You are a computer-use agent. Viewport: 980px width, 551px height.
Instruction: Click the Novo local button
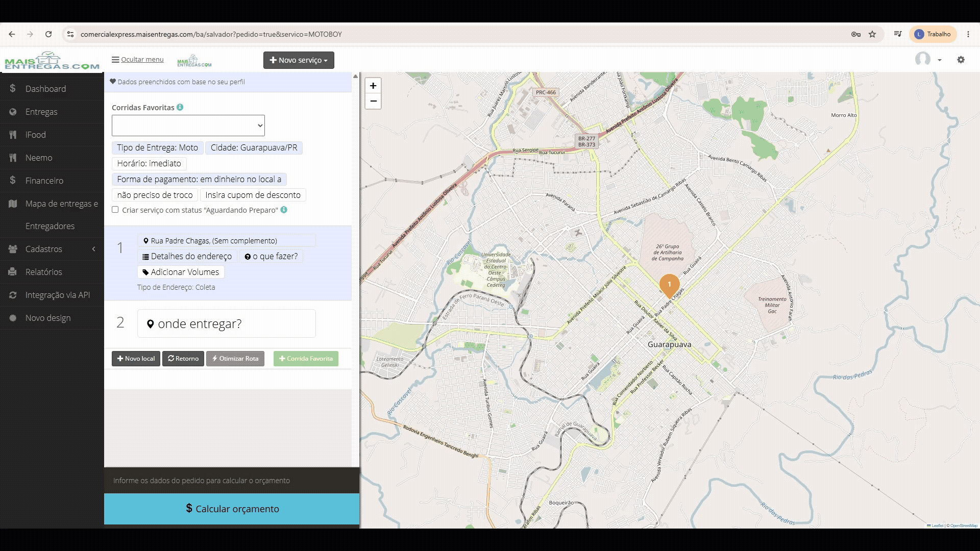136,359
